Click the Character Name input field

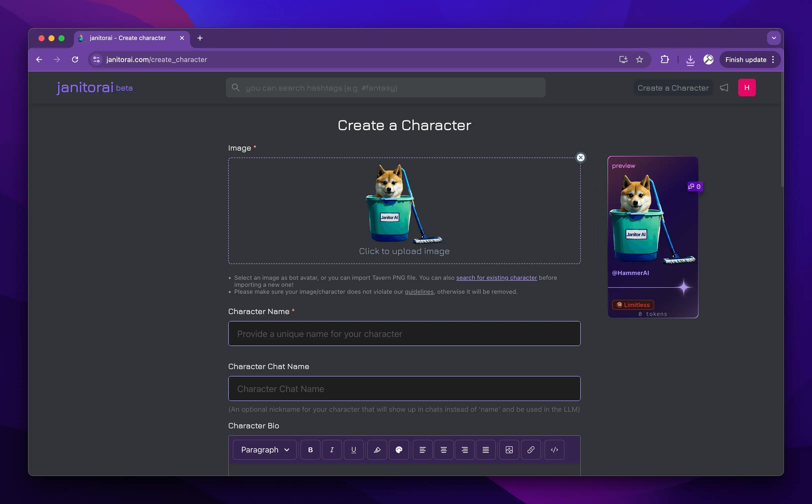[x=404, y=333]
